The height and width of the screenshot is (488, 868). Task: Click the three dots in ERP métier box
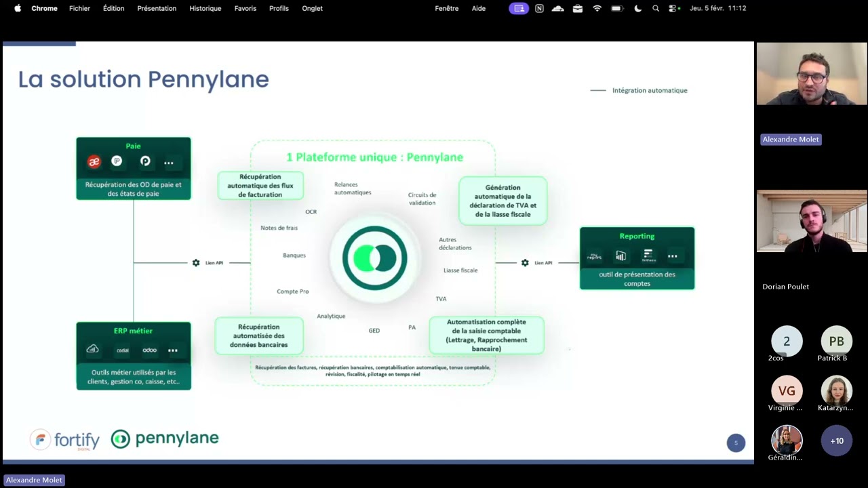173,350
